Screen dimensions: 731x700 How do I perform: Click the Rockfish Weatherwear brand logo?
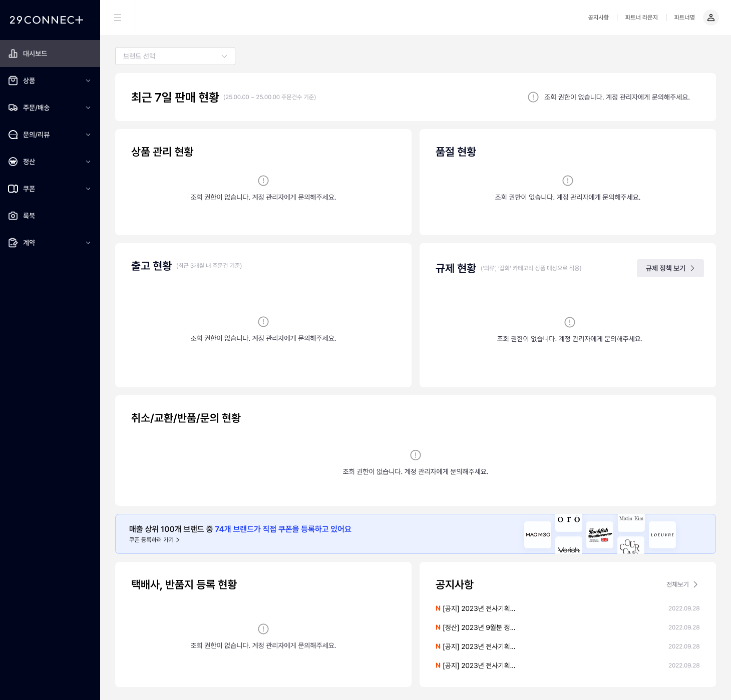(599, 535)
